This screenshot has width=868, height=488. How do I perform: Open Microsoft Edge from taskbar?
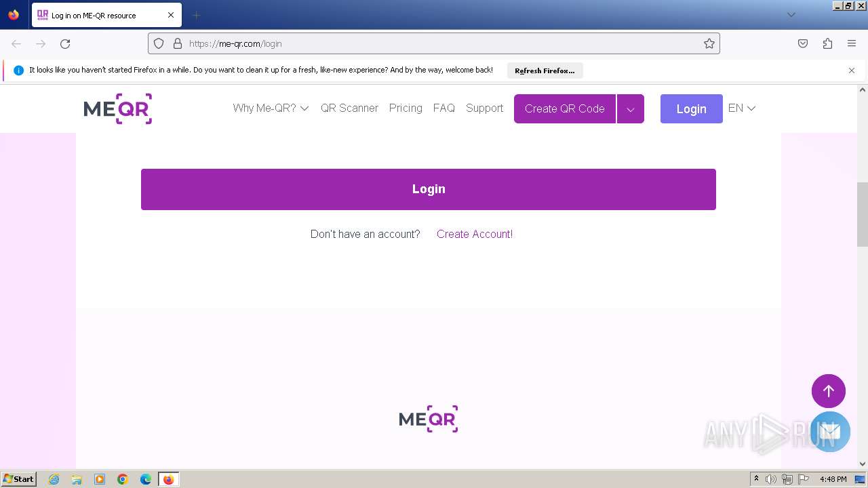click(x=146, y=479)
